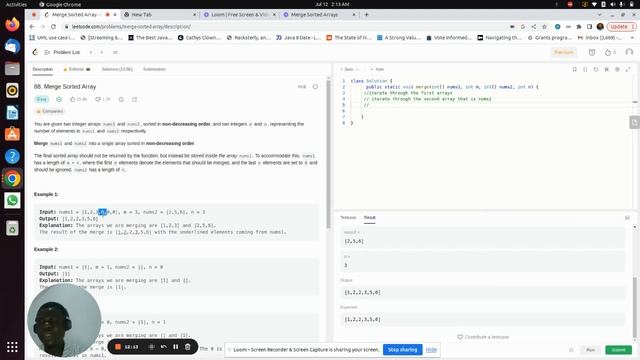Select the Result tab
Screen dimensions: 640x360
pos(370,218)
